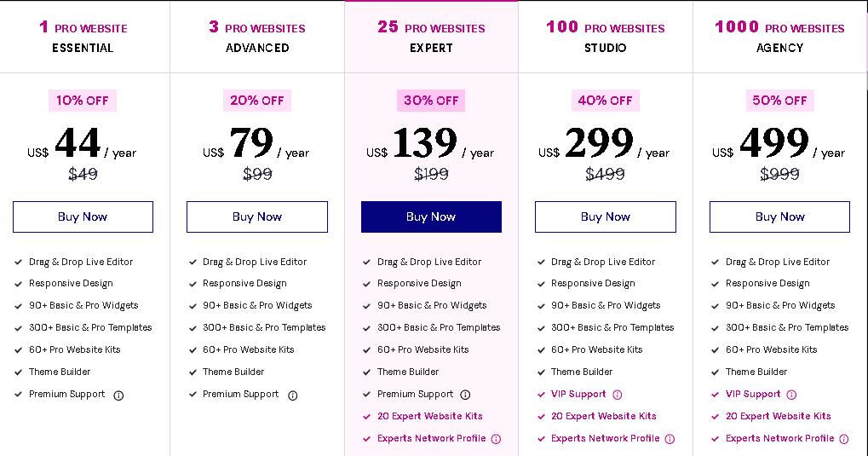Select the 1000 Pro Websites Agency heading

779,37
